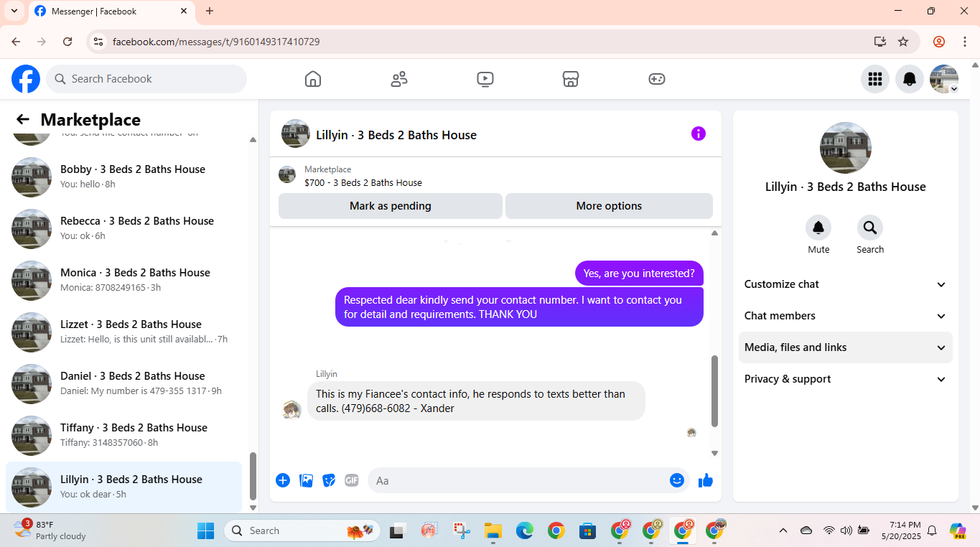
Task: Open the Daniel conversation
Action: click(124, 384)
